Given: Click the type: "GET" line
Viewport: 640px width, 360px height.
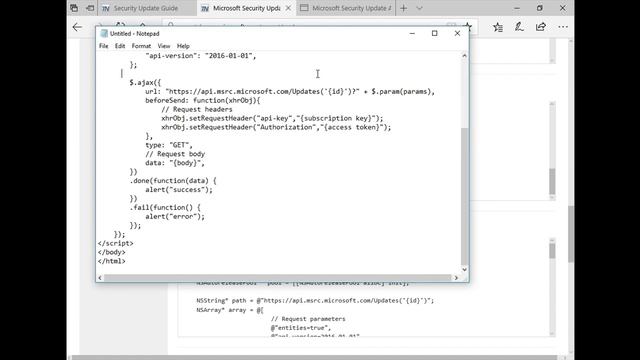Looking at the screenshot, I should [x=169, y=145].
